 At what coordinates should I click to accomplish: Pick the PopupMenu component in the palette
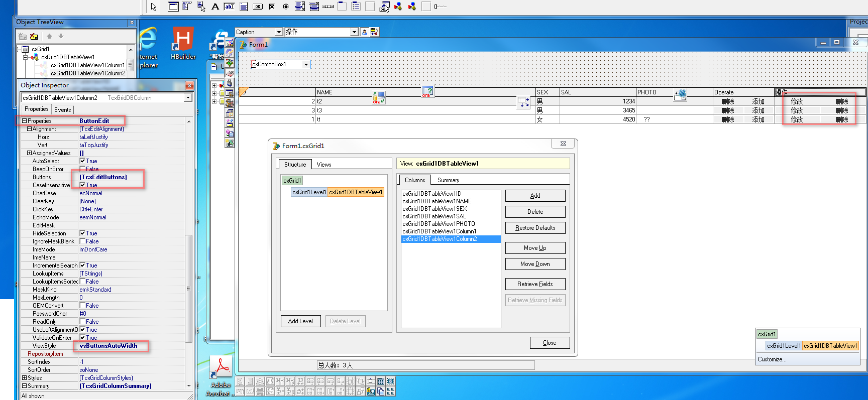point(201,7)
